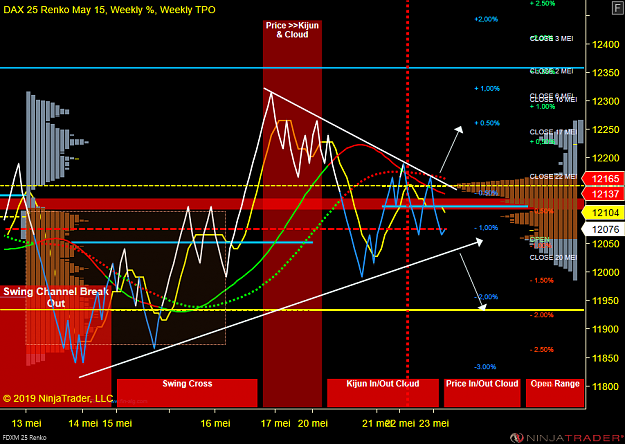625x444 pixels.
Task: Select the CLOSE 17 MEI level label
Action: [553, 132]
